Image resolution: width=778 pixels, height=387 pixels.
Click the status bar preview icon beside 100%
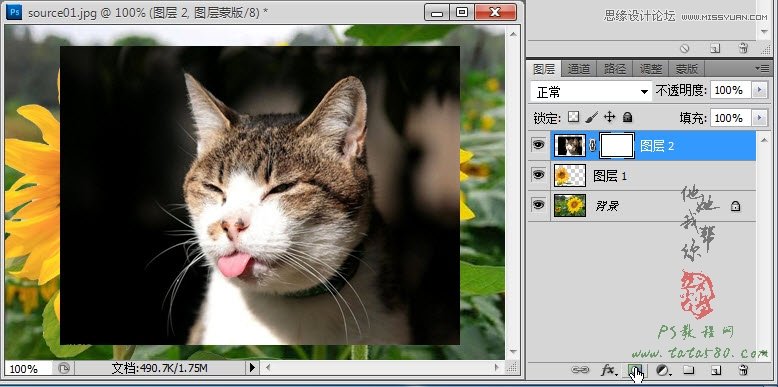[x=64, y=368]
